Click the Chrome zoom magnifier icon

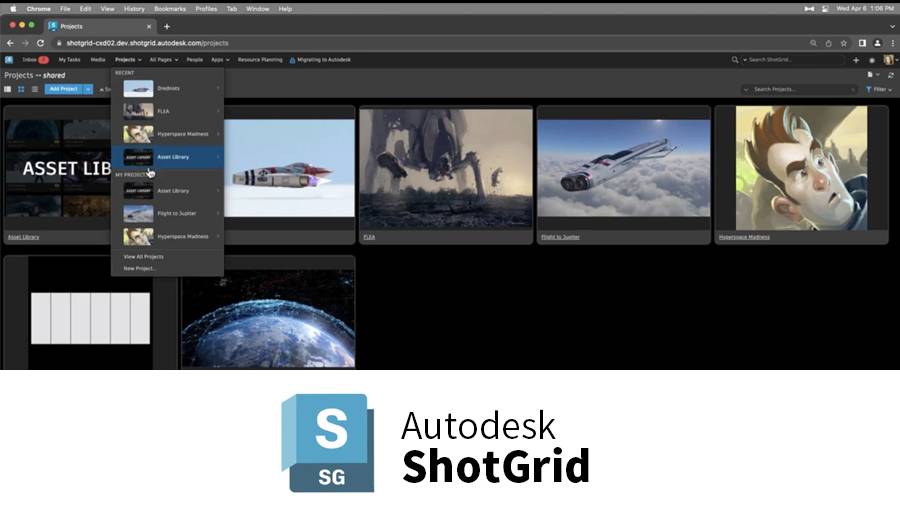813,43
